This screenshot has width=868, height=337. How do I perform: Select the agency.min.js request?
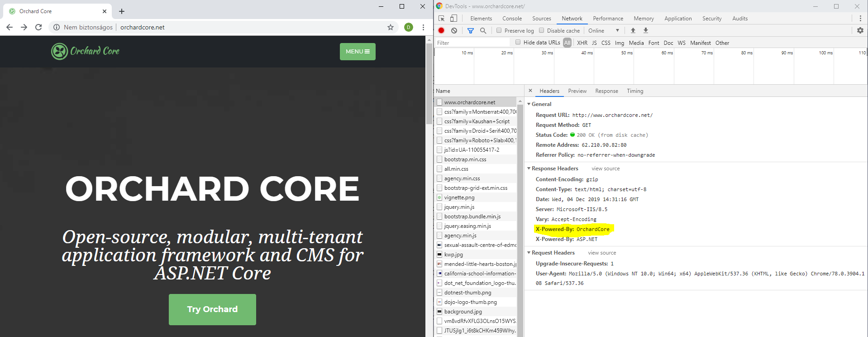[476, 236]
